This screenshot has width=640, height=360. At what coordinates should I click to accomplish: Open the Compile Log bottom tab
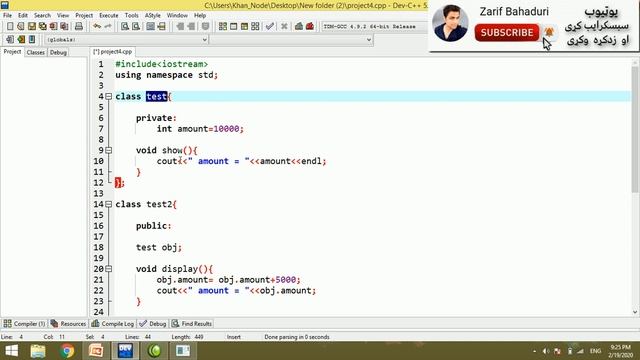point(113,324)
